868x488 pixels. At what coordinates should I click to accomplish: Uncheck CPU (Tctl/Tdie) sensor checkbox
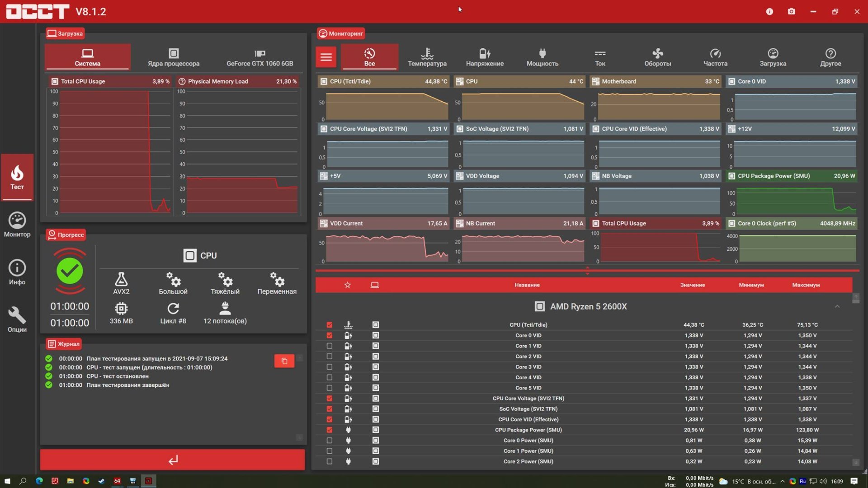coord(330,325)
